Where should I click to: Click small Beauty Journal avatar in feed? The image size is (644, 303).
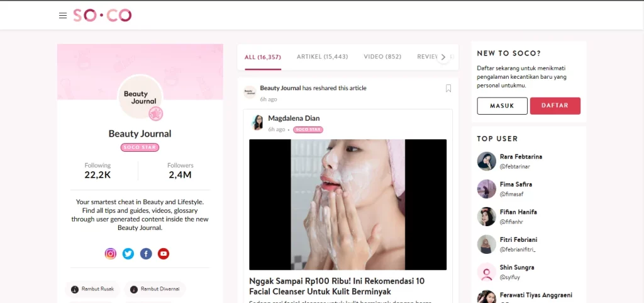250,92
